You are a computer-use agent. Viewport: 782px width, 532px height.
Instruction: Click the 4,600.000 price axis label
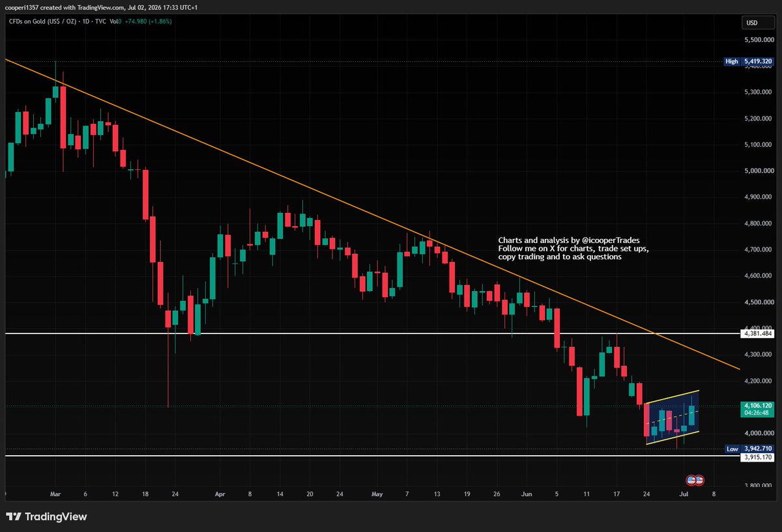point(758,276)
